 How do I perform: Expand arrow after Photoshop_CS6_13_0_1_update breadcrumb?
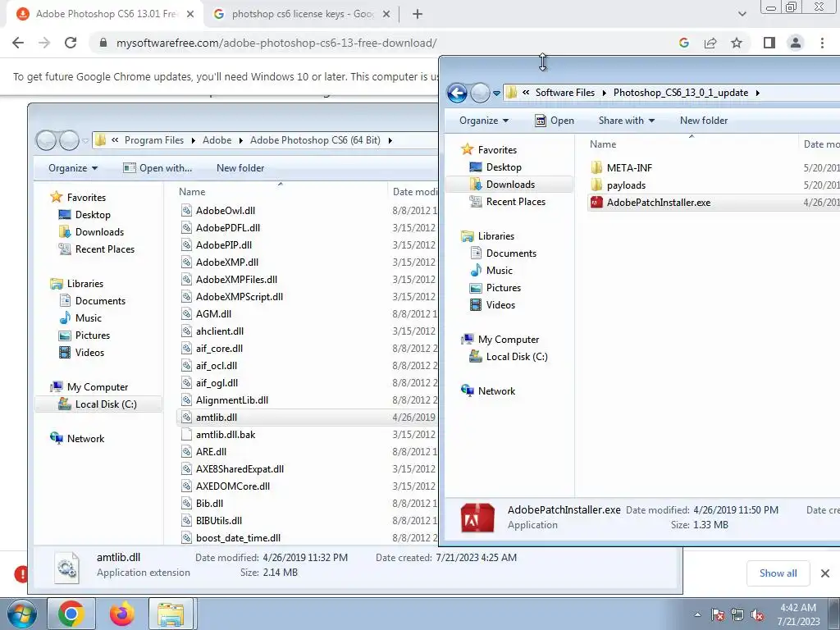point(757,93)
